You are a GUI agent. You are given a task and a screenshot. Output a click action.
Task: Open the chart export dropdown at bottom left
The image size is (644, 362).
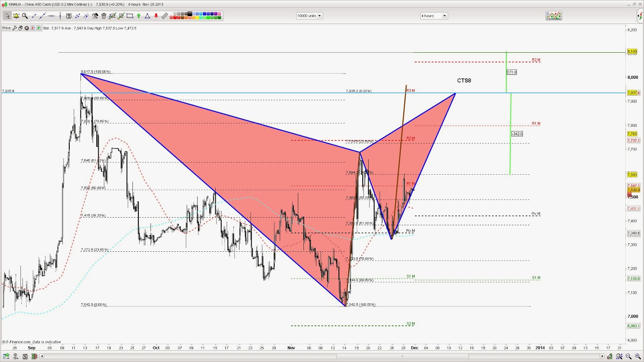pyautogui.click(x=6, y=356)
